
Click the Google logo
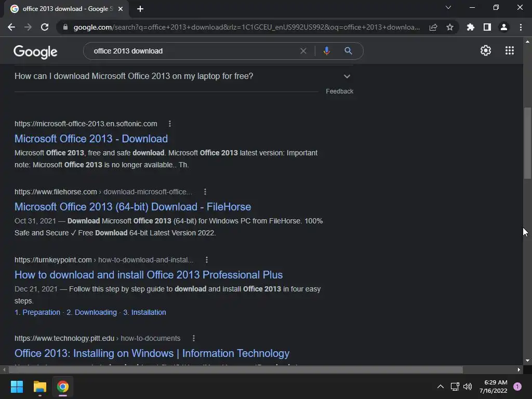(35, 51)
